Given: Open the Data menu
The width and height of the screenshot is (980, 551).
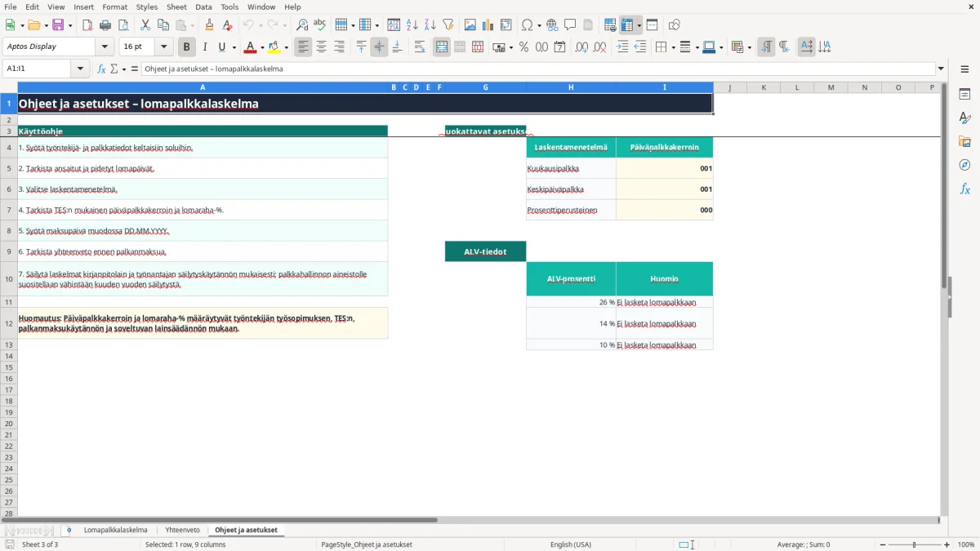Looking at the screenshot, I should [x=203, y=7].
